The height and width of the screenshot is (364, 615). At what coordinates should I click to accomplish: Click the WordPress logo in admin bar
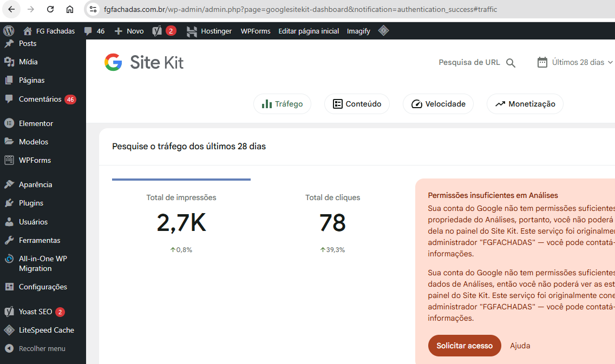click(8, 31)
